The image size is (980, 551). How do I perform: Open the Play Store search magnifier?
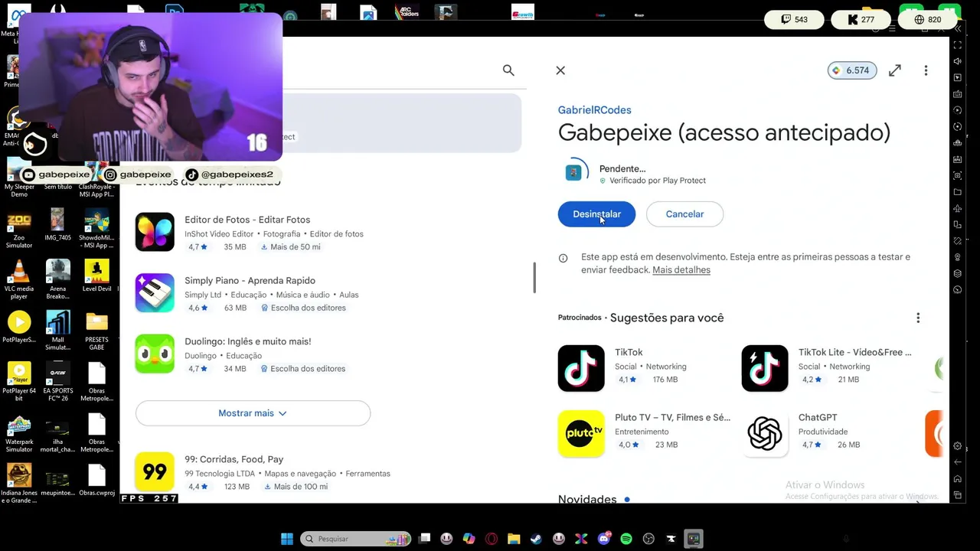(x=508, y=70)
